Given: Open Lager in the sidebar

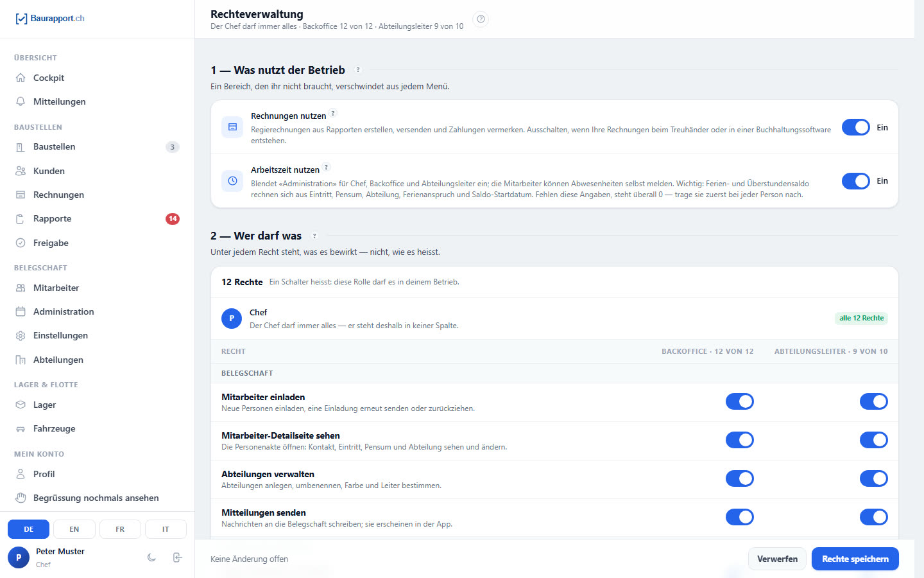Looking at the screenshot, I should pos(97,405).
